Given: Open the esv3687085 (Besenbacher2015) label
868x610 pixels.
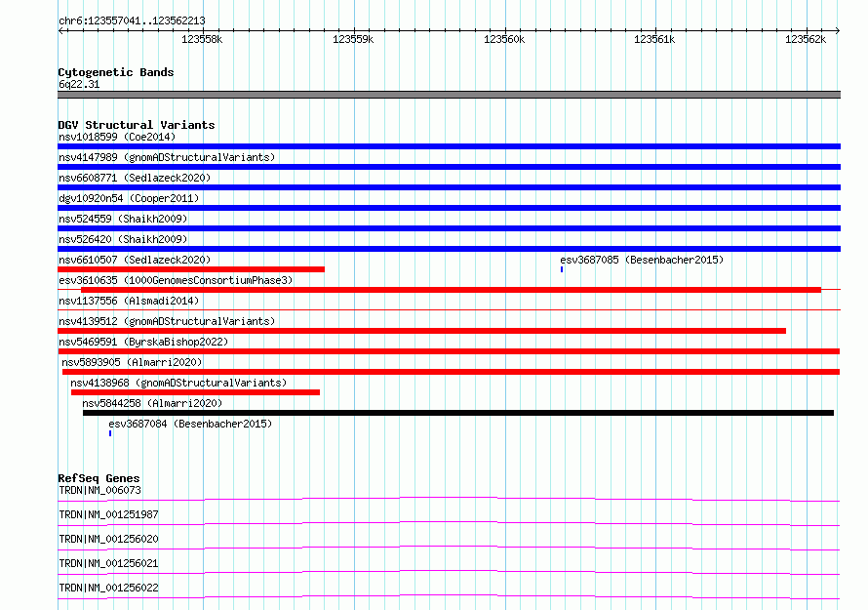Looking at the screenshot, I should coord(642,260).
